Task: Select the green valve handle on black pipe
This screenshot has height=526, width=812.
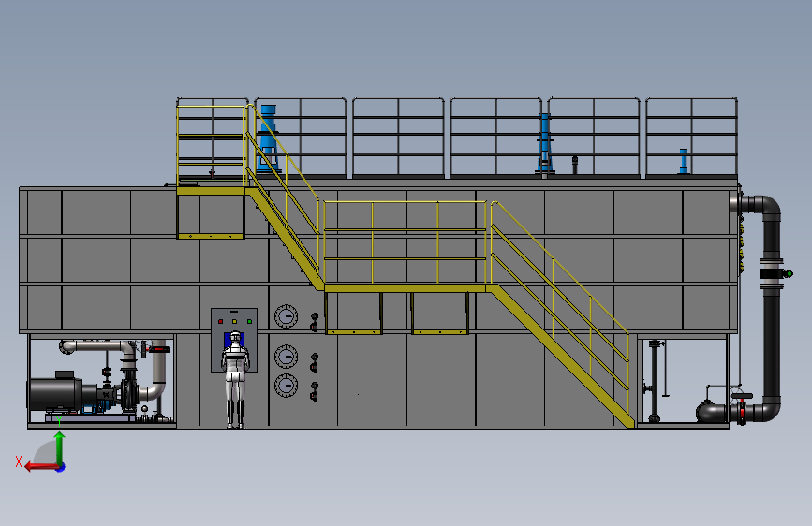Action: [x=789, y=273]
